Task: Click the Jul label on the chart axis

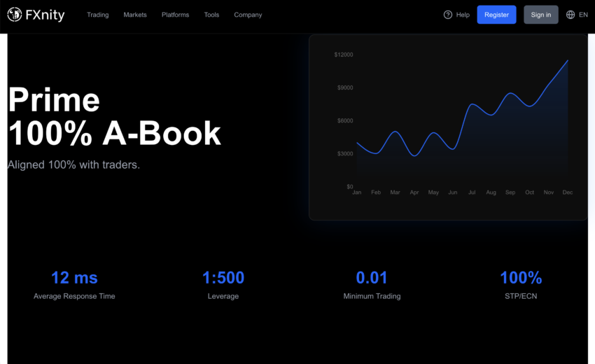Action: tap(472, 192)
